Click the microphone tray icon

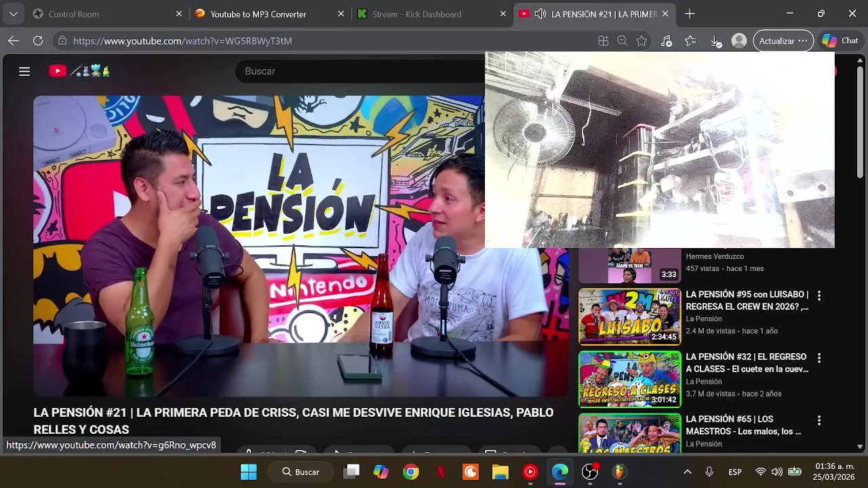tap(709, 472)
